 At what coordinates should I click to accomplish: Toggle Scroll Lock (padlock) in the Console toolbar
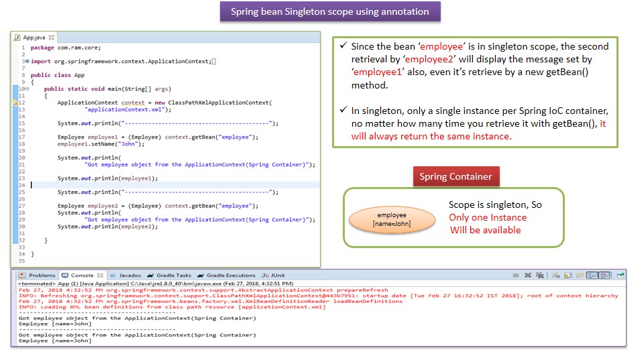[x=568, y=276]
